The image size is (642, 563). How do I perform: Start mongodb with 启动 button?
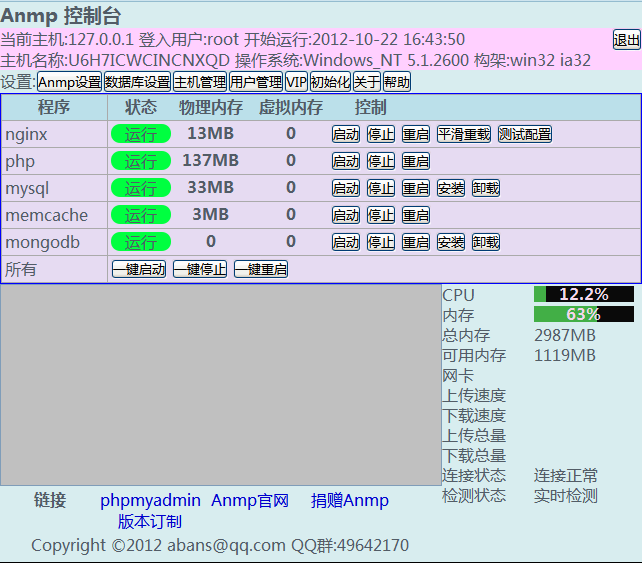(x=346, y=242)
